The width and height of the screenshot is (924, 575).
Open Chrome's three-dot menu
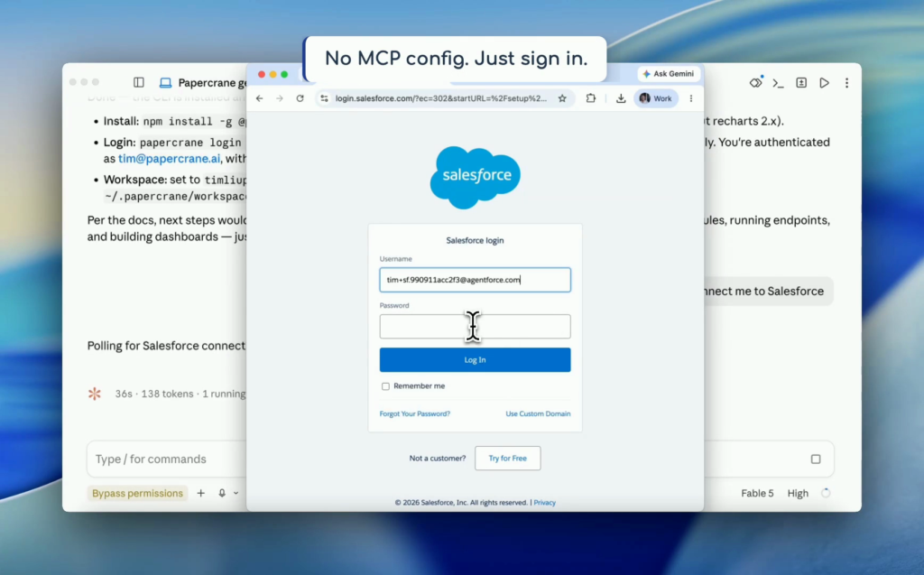691,98
